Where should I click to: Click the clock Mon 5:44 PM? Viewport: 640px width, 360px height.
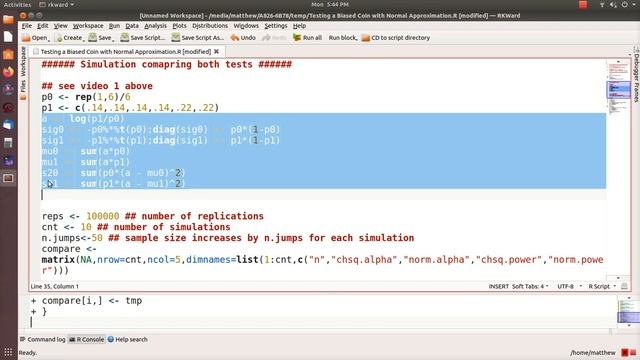(330, 4)
